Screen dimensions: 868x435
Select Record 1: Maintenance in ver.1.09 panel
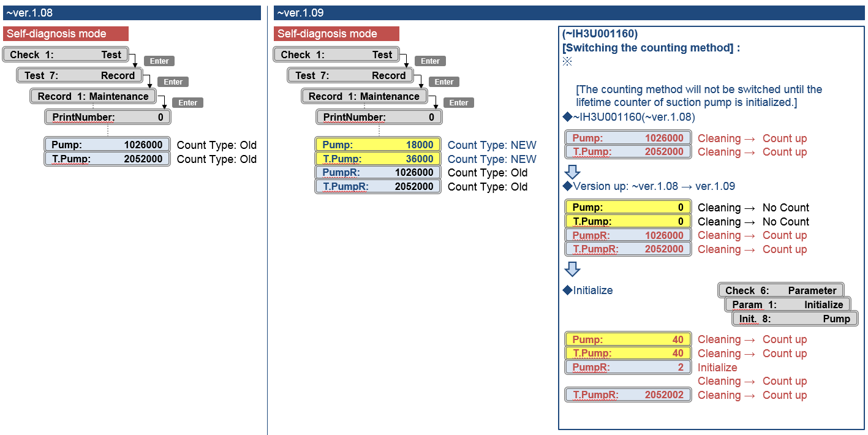click(x=364, y=96)
